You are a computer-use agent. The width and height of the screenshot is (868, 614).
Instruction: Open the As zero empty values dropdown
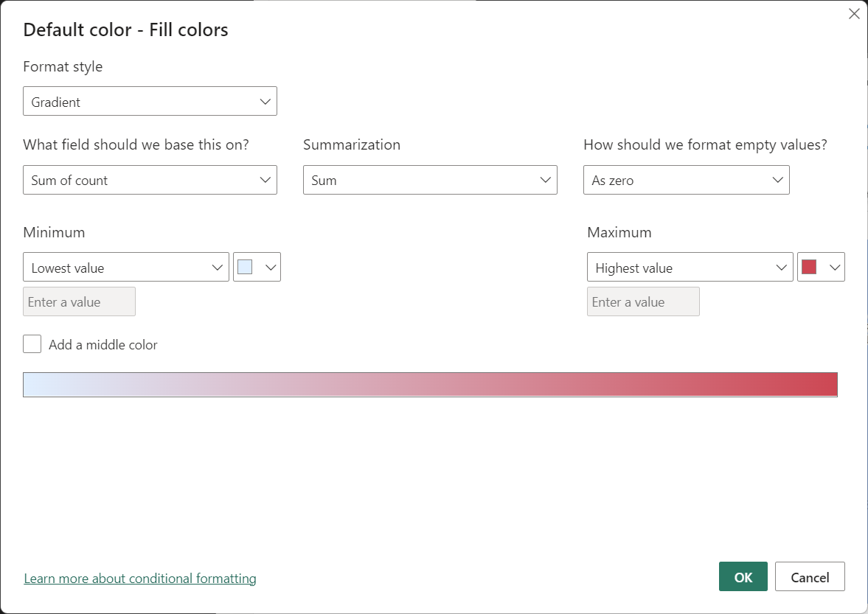[x=687, y=180]
